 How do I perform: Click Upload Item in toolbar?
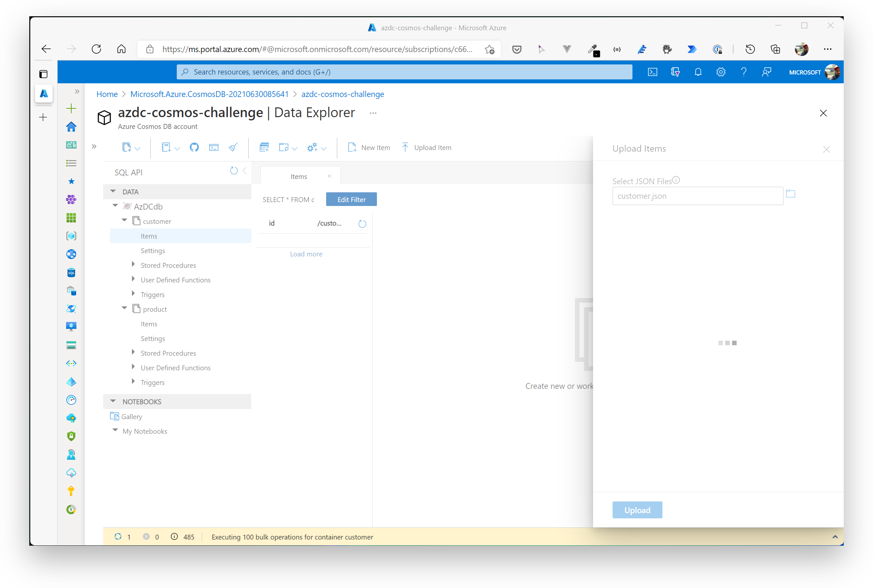click(426, 147)
